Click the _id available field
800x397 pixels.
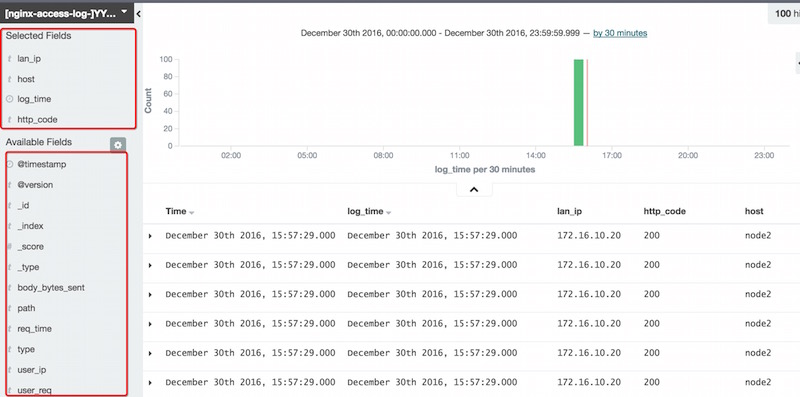[x=23, y=205]
